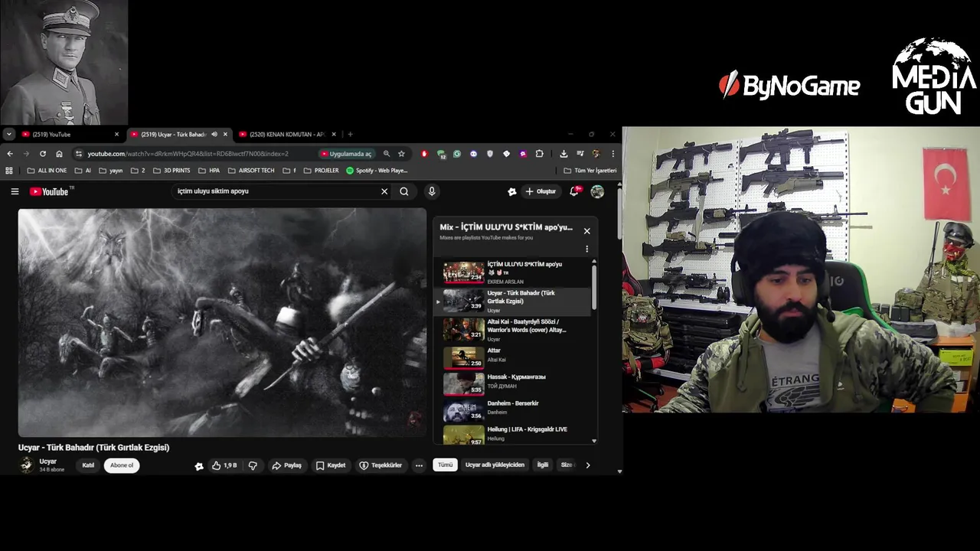Screen dimensions: 980x551
Task: Play Danheim - Berserkir video
Action: coord(513,409)
